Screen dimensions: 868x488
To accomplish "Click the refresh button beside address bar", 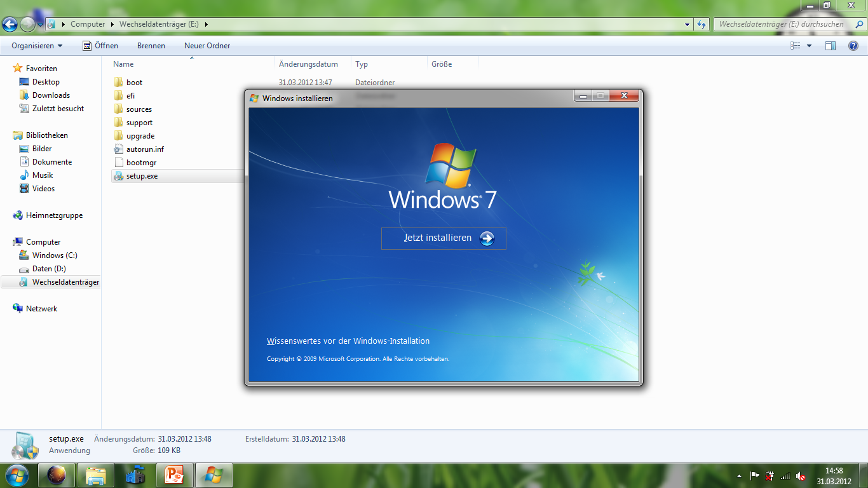I will [702, 24].
